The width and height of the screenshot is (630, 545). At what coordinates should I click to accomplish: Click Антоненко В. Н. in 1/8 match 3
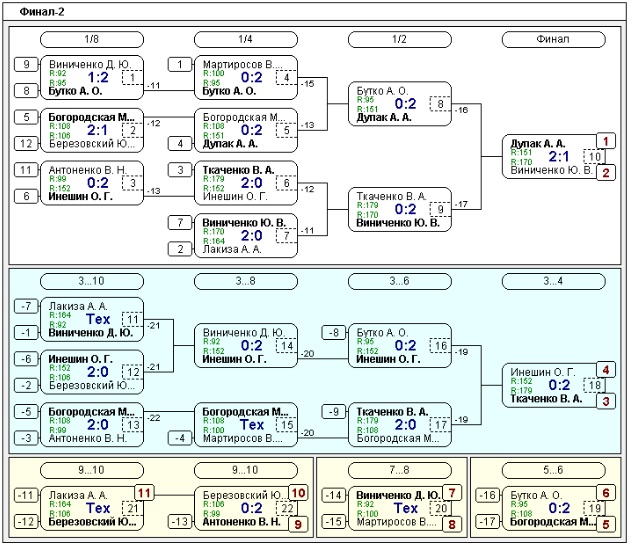point(88,170)
